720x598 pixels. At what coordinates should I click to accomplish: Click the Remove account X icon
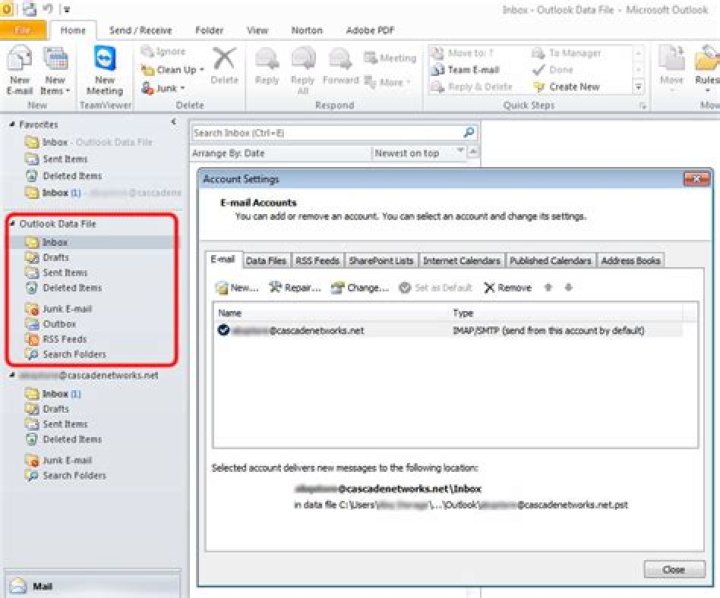(x=489, y=288)
